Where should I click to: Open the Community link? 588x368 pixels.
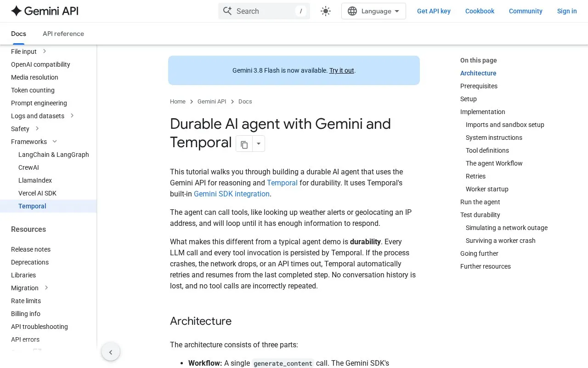click(526, 11)
